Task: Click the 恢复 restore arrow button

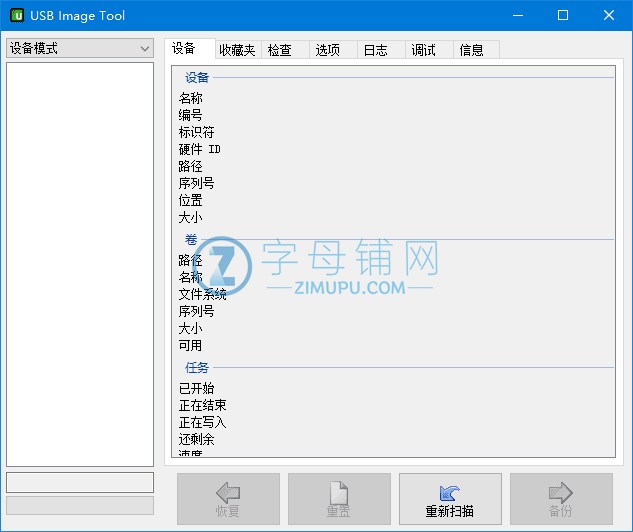Action: pos(228,499)
